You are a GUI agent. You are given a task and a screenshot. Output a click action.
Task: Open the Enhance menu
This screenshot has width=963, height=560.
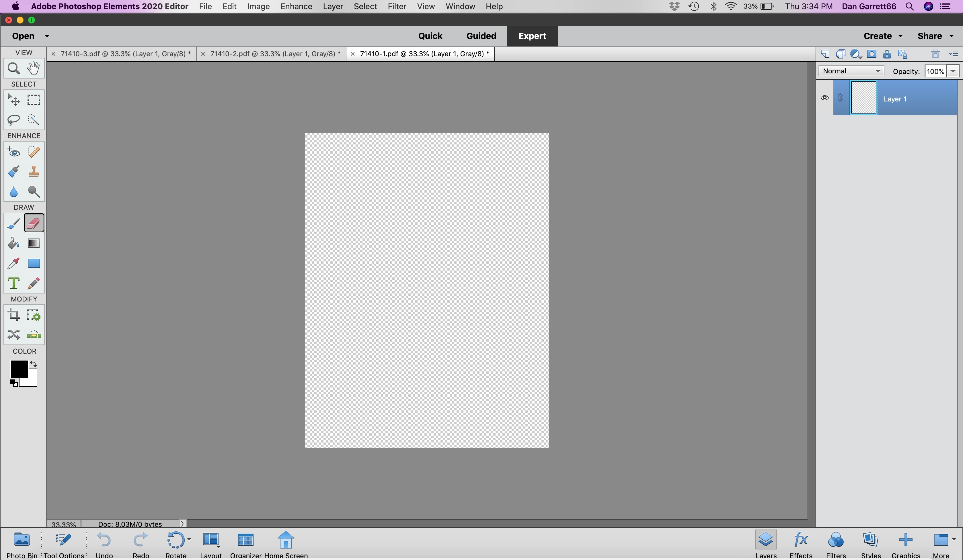coord(296,7)
